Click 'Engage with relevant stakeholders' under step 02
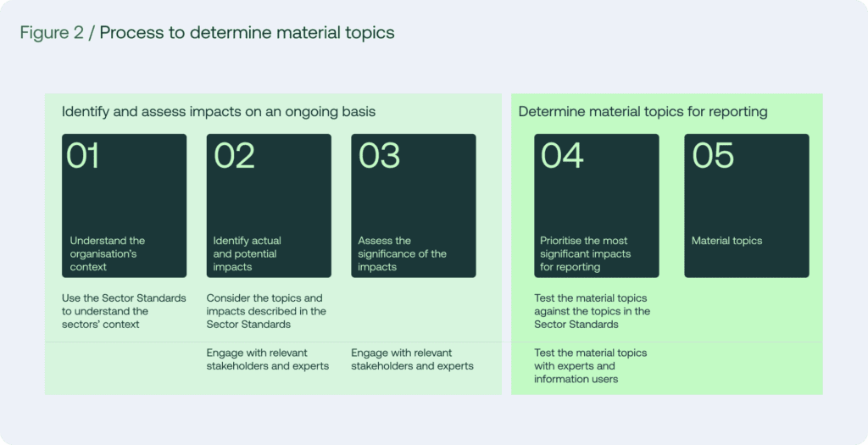This screenshot has width=868, height=445. click(267, 359)
